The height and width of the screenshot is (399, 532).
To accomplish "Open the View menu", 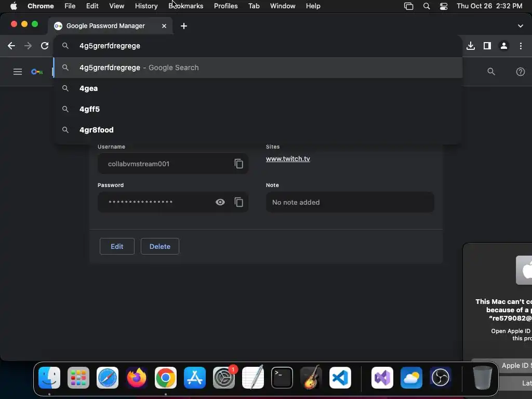I will tap(116, 6).
